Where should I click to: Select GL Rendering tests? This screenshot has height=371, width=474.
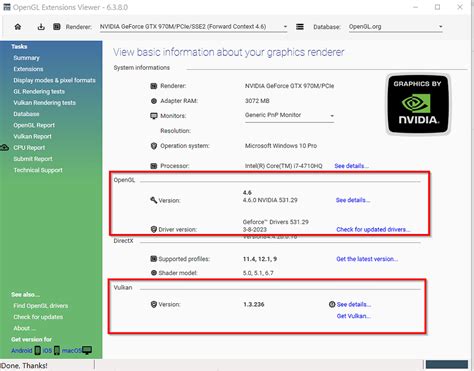click(39, 91)
